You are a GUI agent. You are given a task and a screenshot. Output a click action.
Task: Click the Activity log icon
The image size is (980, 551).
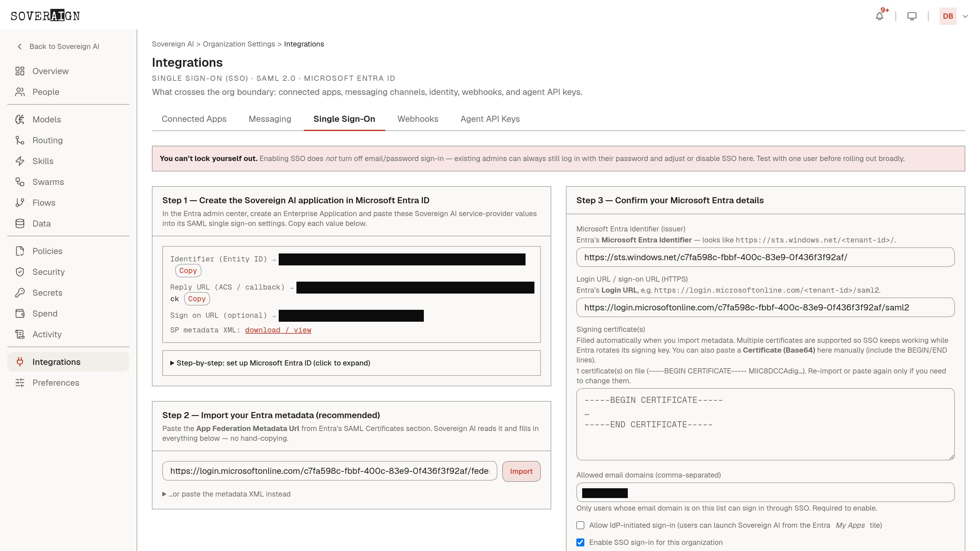pos(20,334)
